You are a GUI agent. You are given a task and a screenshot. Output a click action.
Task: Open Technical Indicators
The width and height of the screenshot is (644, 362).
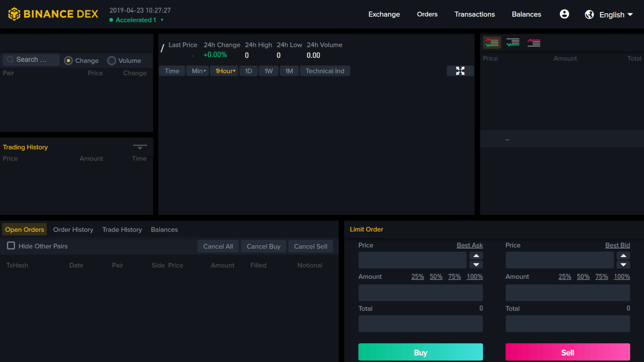(325, 71)
